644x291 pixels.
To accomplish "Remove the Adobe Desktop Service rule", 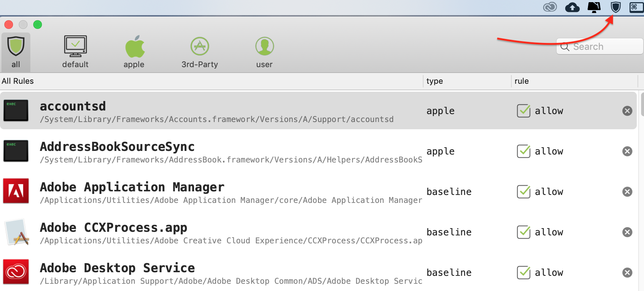I will tap(627, 273).
